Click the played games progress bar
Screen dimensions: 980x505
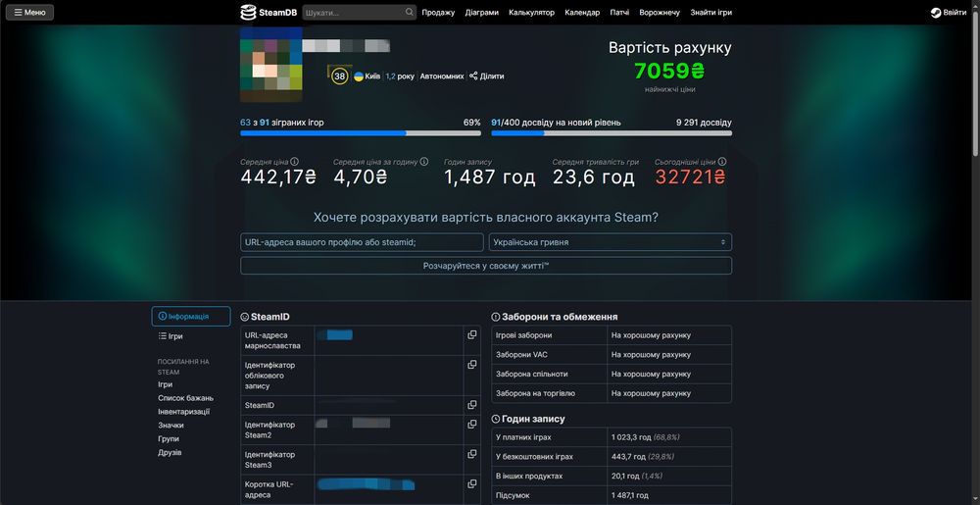pyautogui.click(x=361, y=133)
